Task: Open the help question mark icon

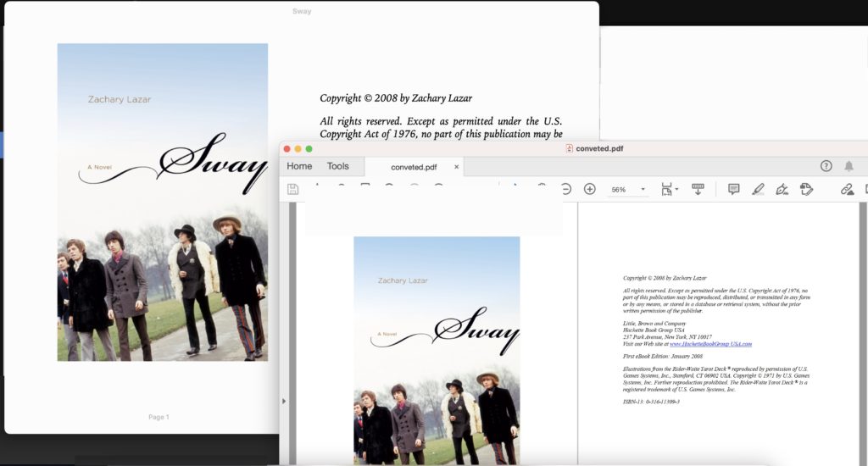Action: coord(826,166)
